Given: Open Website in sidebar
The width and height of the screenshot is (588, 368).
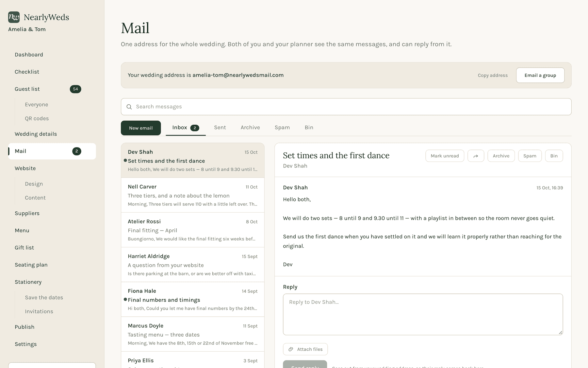Looking at the screenshot, I should [x=52, y=168].
